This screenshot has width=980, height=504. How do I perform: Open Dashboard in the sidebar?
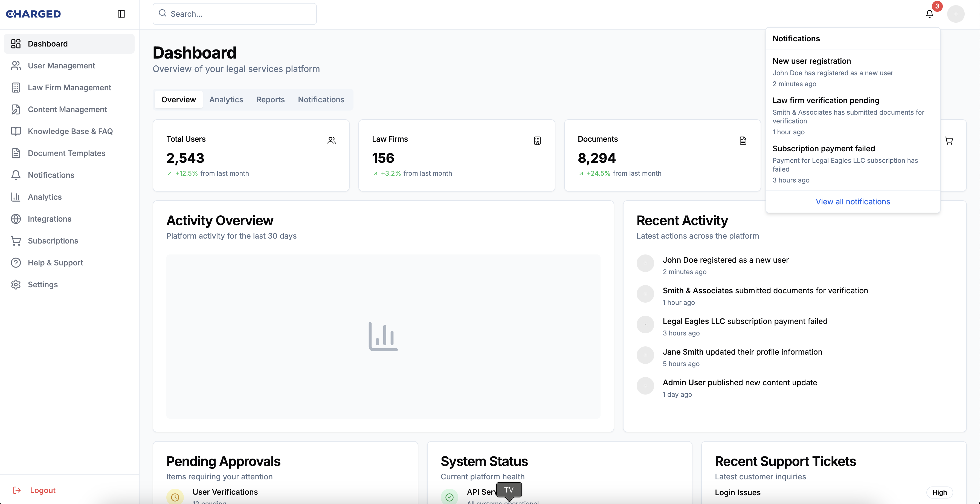(x=69, y=44)
